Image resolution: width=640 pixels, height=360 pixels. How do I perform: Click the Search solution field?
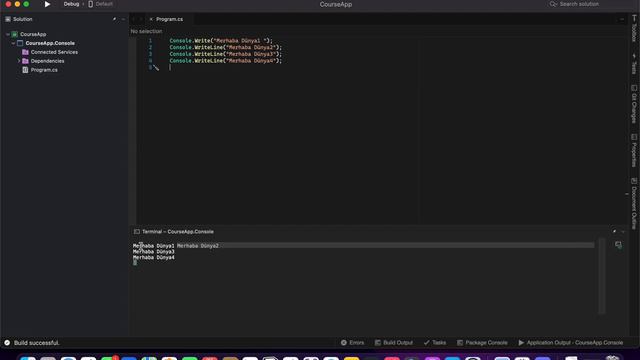tap(579, 4)
